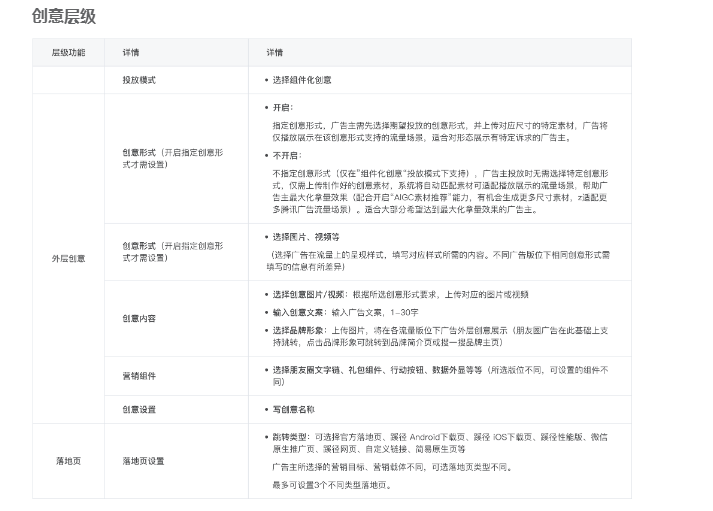The image size is (713, 511).
Task: Click the 投放模式 table cell
Action: [139, 79]
